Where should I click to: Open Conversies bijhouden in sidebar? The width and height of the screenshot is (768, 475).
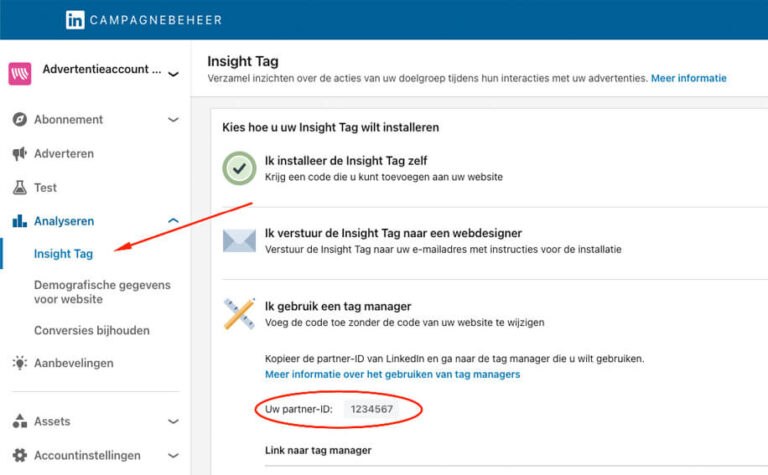(92, 331)
